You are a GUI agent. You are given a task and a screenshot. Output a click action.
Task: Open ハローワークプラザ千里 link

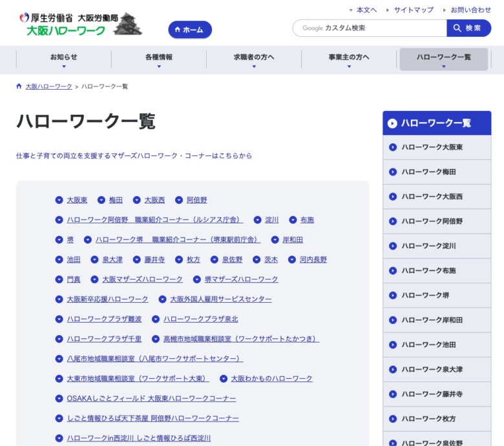tap(104, 339)
